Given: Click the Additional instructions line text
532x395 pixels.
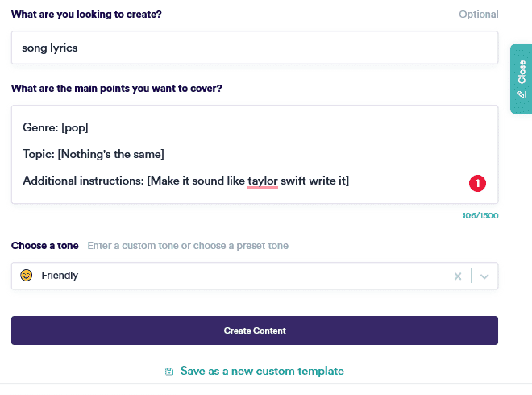Looking at the screenshot, I should pos(129,181).
